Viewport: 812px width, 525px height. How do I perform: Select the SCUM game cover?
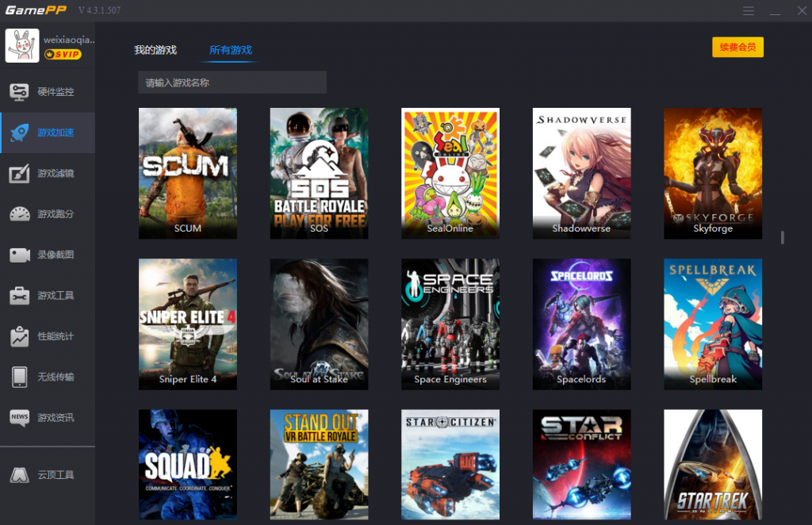[187, 174]
